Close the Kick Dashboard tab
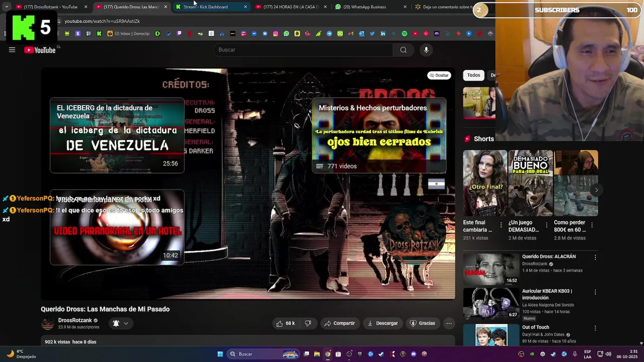Image resolution: width=644 pixels, height=362 pixels. tap(246, 7)
